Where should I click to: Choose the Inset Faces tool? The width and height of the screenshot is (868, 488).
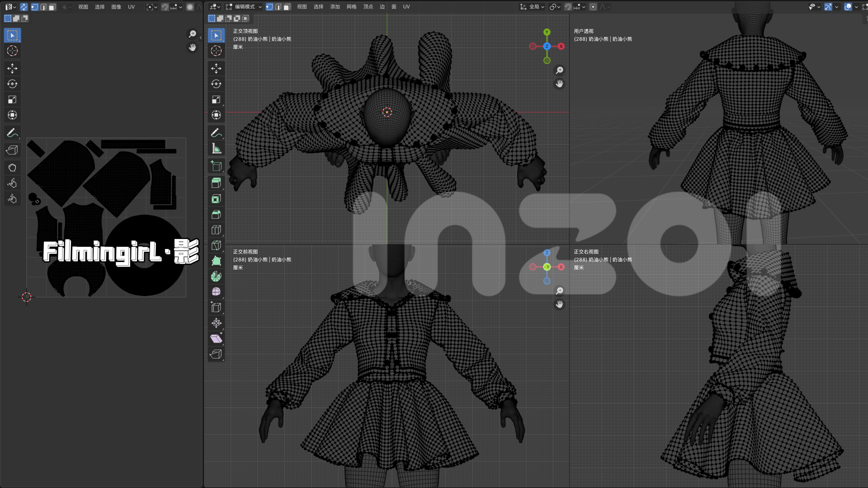point(216,199)
